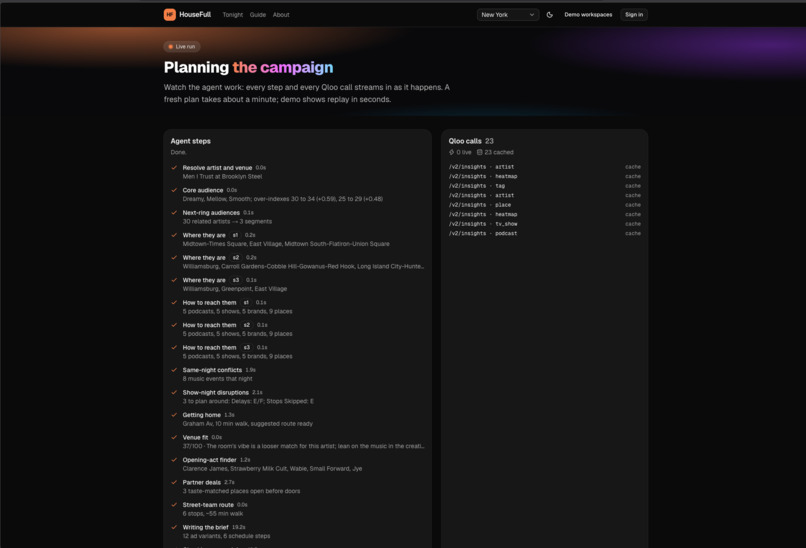This screenshot has width=806, height=548.
Task: Toggle the dark mode moon icon
Action: point(549,15)
